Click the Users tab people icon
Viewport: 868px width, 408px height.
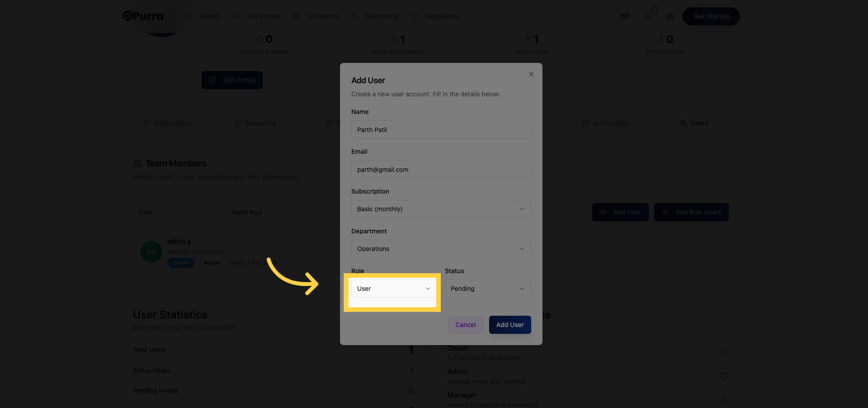(684, 123)
